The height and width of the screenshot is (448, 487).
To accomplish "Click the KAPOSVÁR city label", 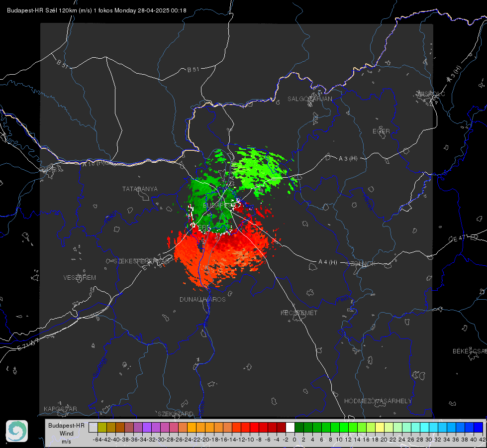I will (x=60, y=409).
